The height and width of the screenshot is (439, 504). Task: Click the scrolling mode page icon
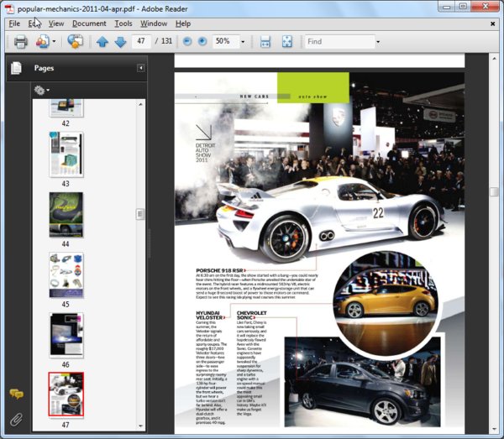(265, 41)
